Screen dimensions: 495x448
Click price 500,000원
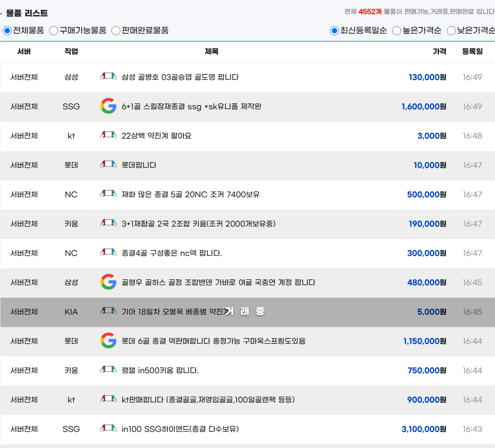point(427,194)
